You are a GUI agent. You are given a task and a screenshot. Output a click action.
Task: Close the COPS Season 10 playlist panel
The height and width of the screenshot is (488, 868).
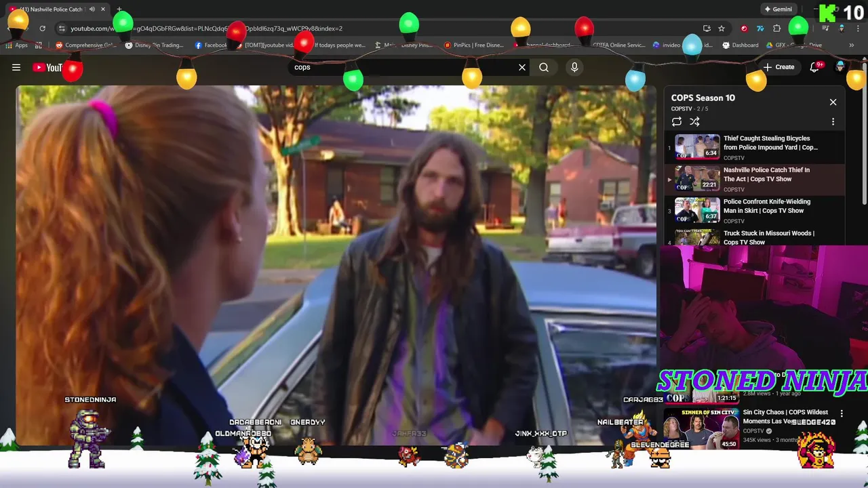tap(833, 102)
